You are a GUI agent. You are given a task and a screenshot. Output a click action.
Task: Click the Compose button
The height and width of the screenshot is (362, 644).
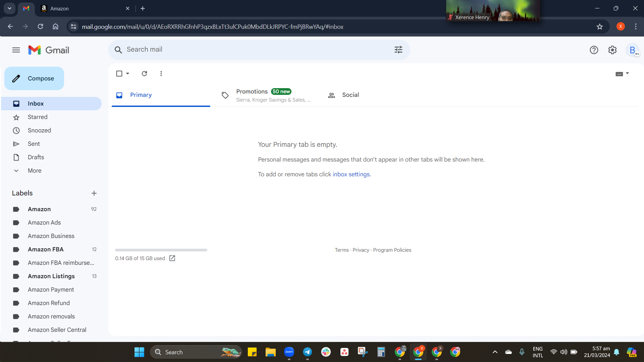point(34,78)
